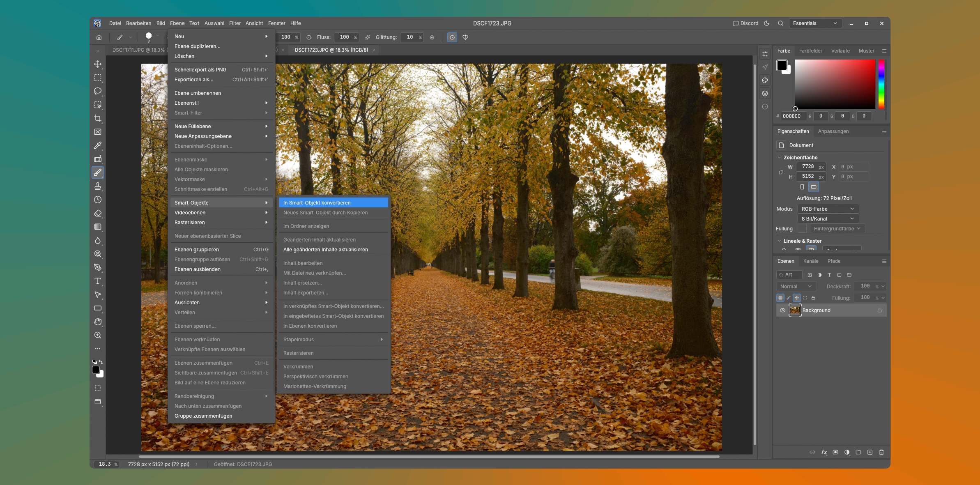Choose Ebenen gruppieren menu entry
Image resolution: width=980 pixels, height=485 pixels.
click(x=221, y=250)
